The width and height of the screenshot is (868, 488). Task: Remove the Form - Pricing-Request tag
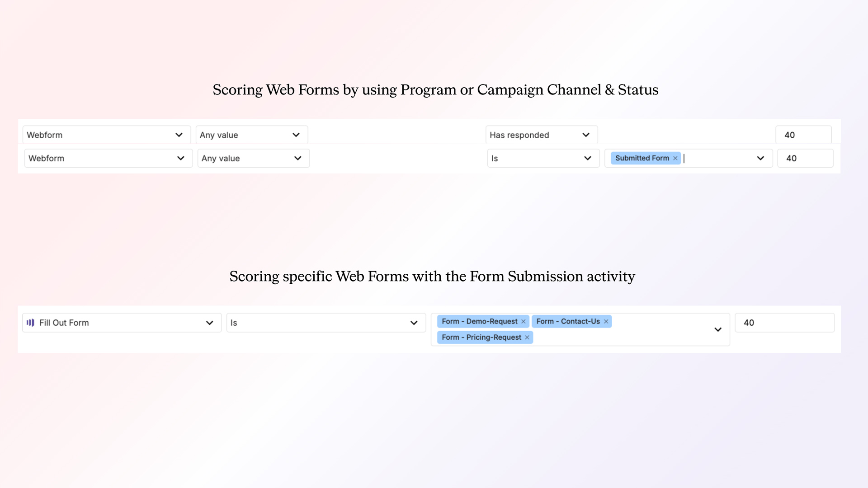tap(526, 337)
